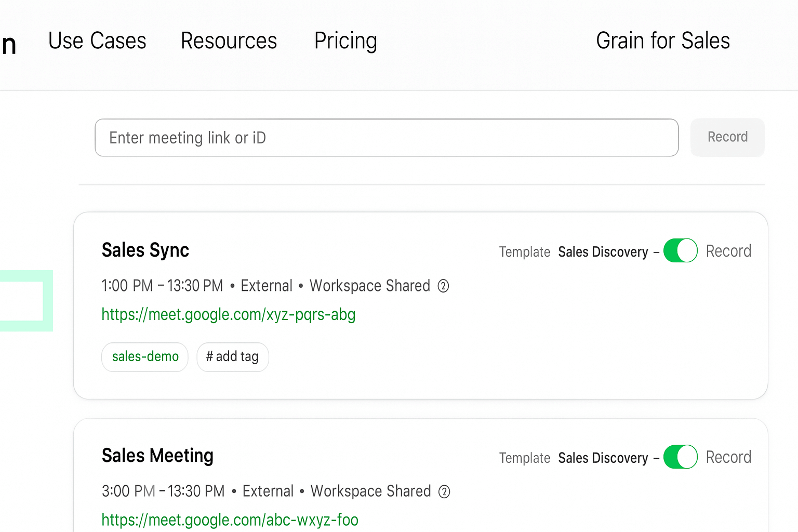Open the Sales Meeting title
Screen dimensions: 798x532
[157, 456]
